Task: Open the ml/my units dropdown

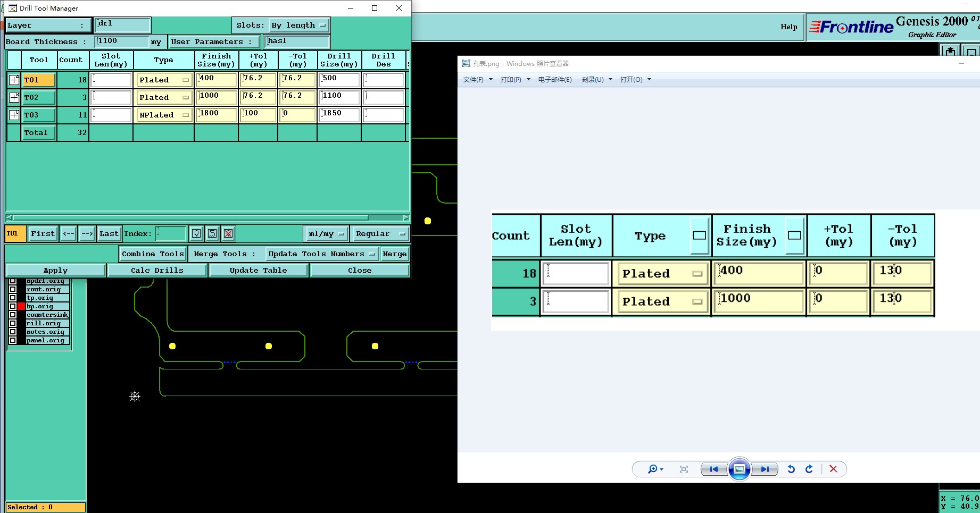Action: 327,233
